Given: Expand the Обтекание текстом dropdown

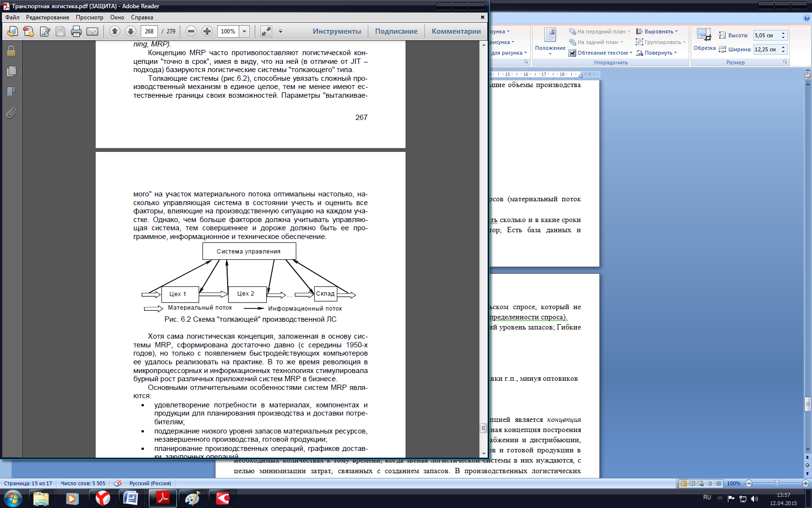Looking at the screenshot, I should [631, 53].
